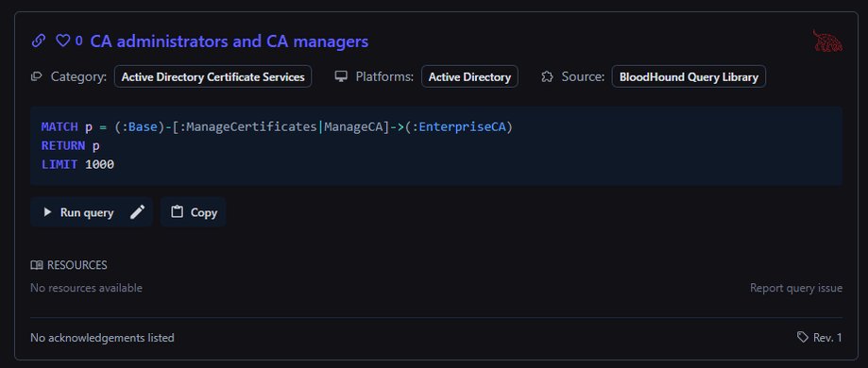This screenshot has height=368, width=868.
Task: Edit query with the pencil icon
Action: tap(137, 212)
